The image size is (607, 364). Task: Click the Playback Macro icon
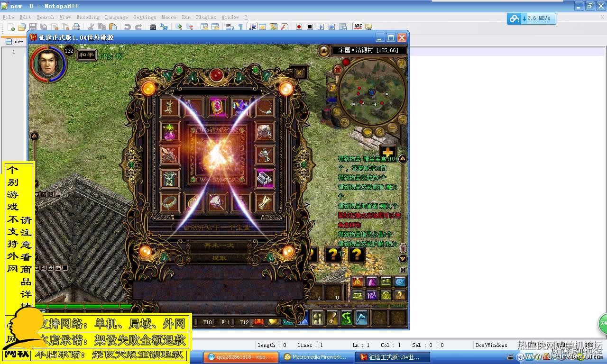(321, 27)
